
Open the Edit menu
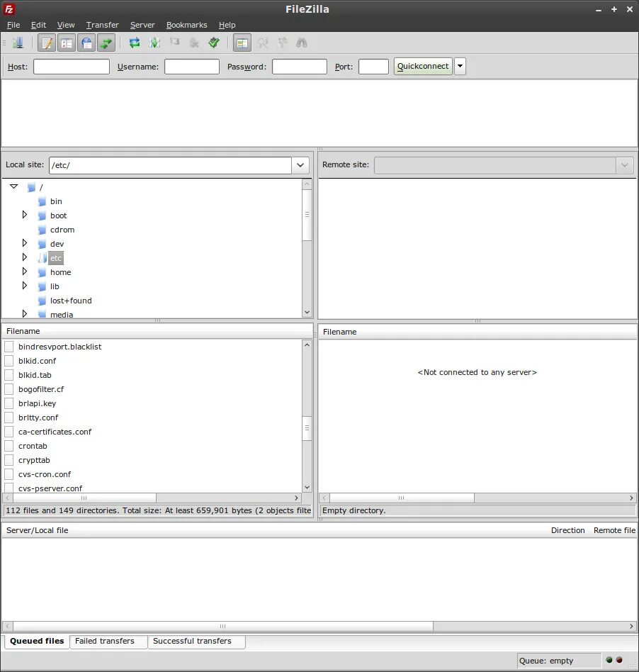coord(38,25)
